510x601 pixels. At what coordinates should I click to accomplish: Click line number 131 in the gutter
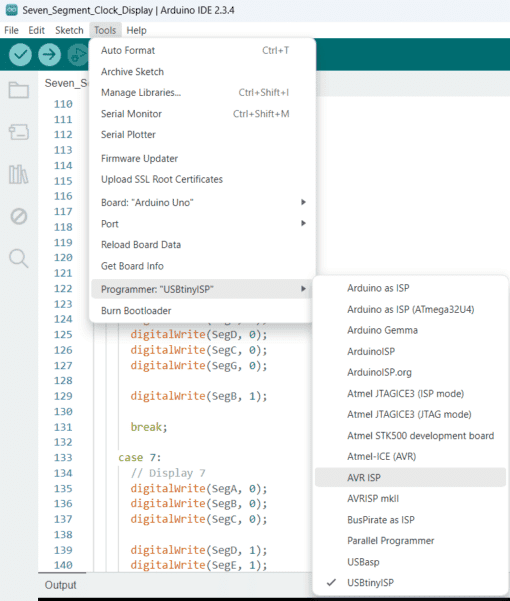pyautogui.click(x=63, y=427)
